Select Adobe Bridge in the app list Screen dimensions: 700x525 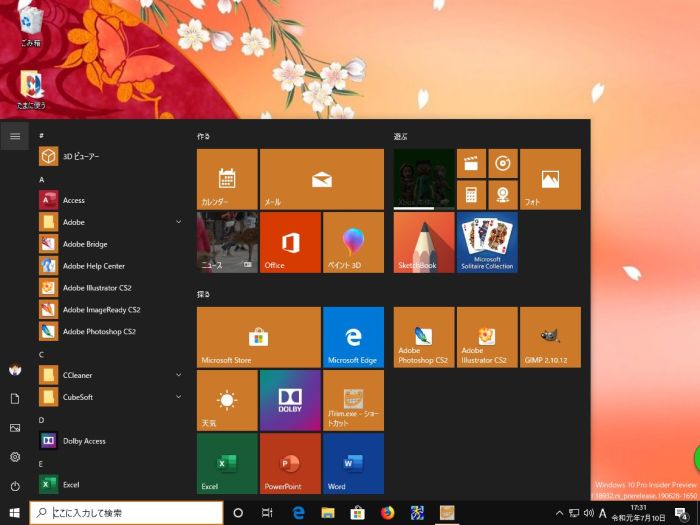[85, 244]
